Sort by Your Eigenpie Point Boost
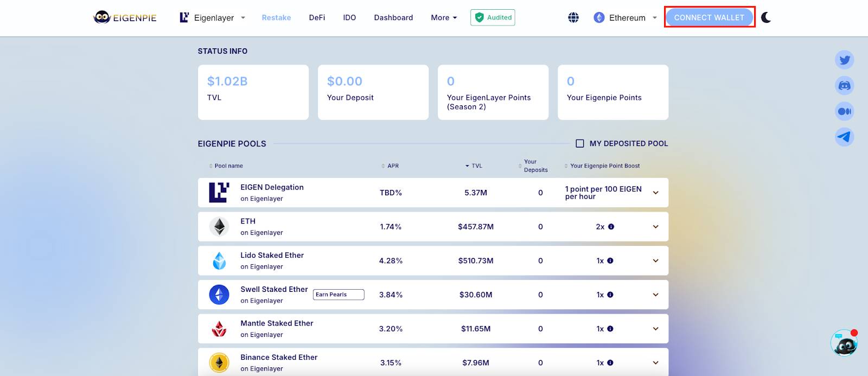 click(602, 166)
